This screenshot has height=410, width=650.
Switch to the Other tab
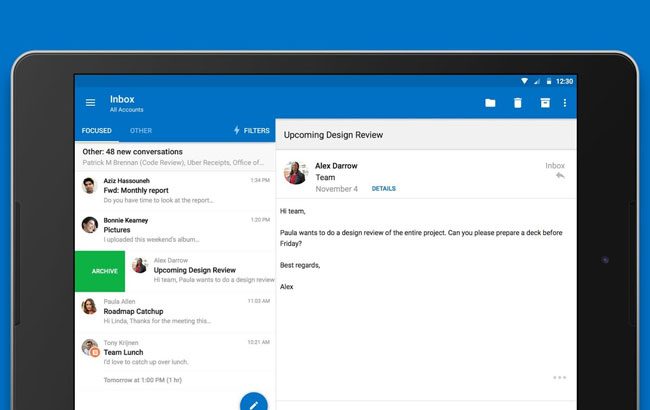coord(141,131)
